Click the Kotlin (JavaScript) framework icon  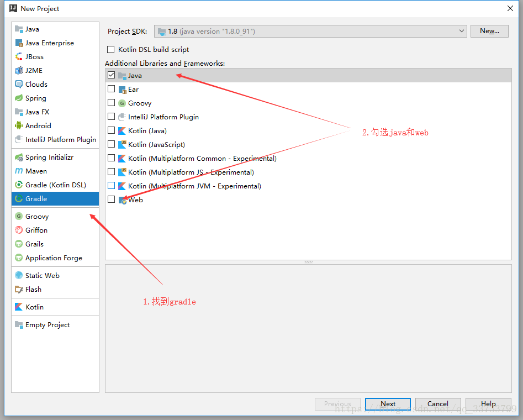pos(123,145)
